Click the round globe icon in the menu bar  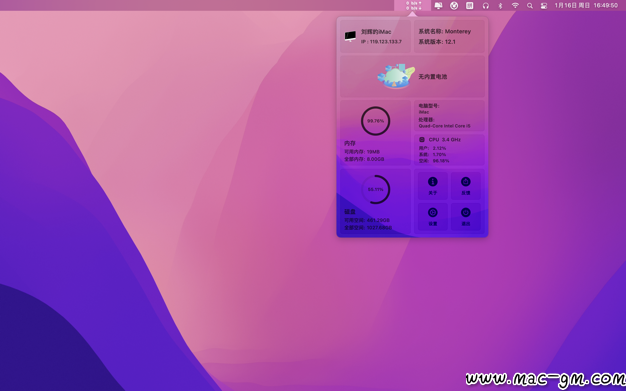[454, 6]
